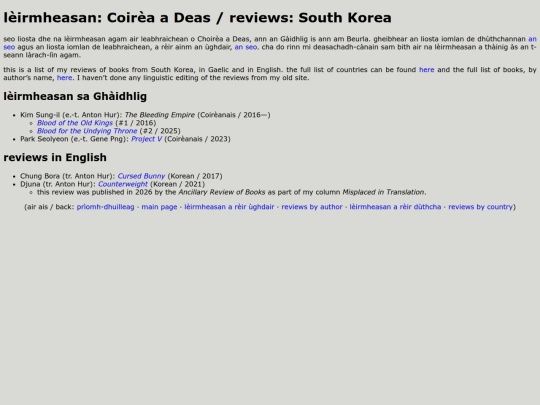Viewport: 540px width, 405px height.
Task: Go back to prìomh-dhuilleag
Action: coord(105,207)
